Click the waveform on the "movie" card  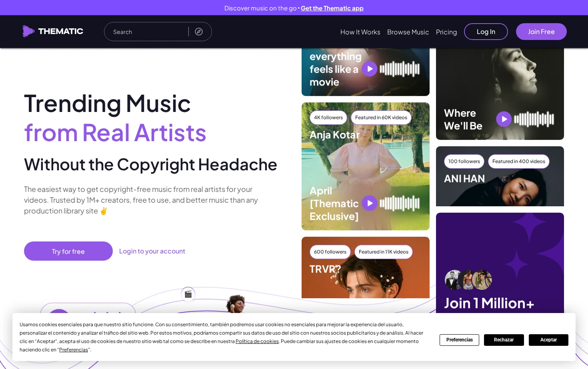(x=400, y=69)
